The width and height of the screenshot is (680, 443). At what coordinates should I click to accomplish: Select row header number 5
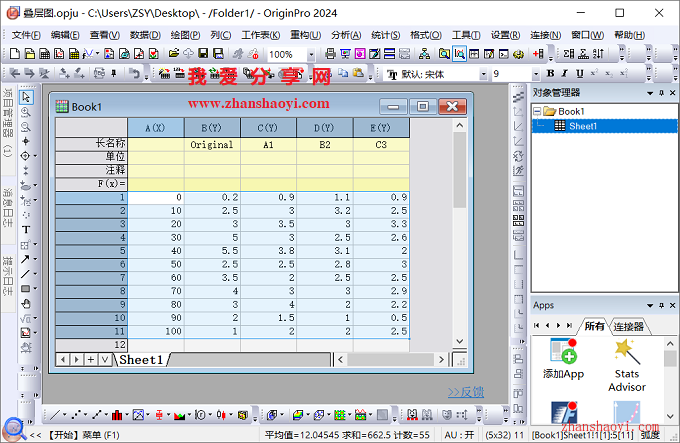point(91,251)
